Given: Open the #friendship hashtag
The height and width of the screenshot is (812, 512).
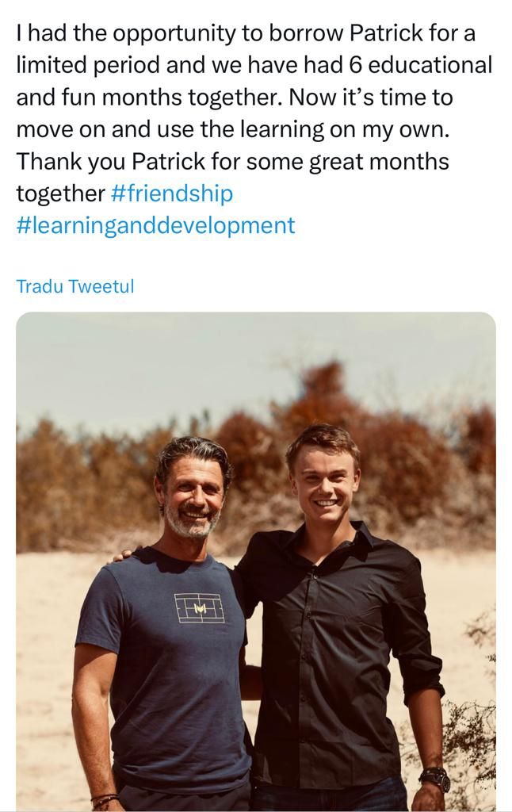Looking at the screenshot, I should [x=171, y=193].
